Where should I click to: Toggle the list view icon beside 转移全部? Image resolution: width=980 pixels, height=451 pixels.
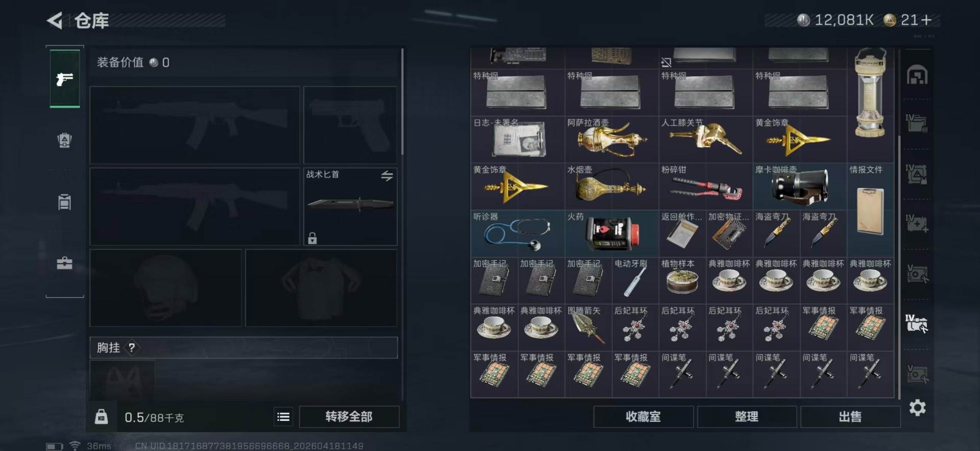pos(283,417)
